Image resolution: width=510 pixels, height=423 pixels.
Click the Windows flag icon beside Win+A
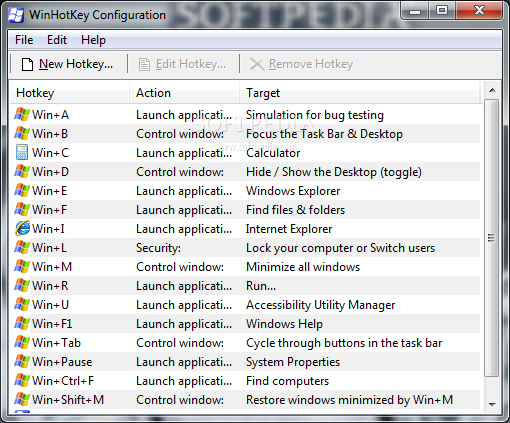[22, 115]
